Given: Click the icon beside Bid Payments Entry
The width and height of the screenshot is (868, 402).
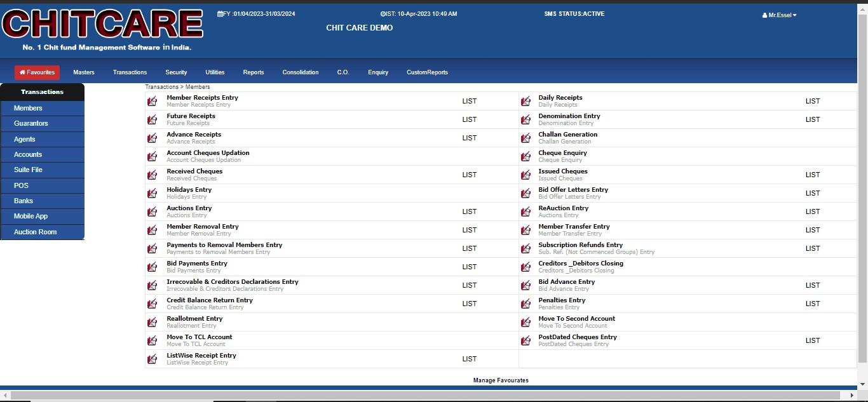Looking at the screenshot, I should click(152, 267).
